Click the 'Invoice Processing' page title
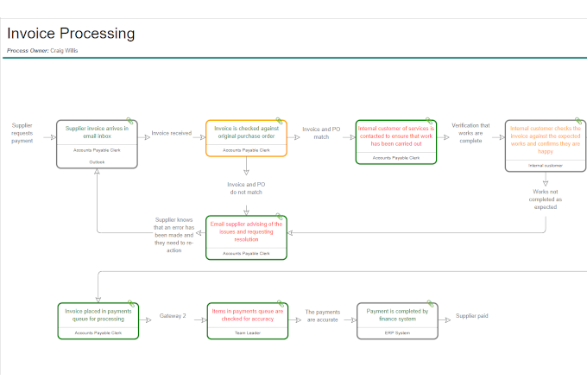 (x=71, y=34)
